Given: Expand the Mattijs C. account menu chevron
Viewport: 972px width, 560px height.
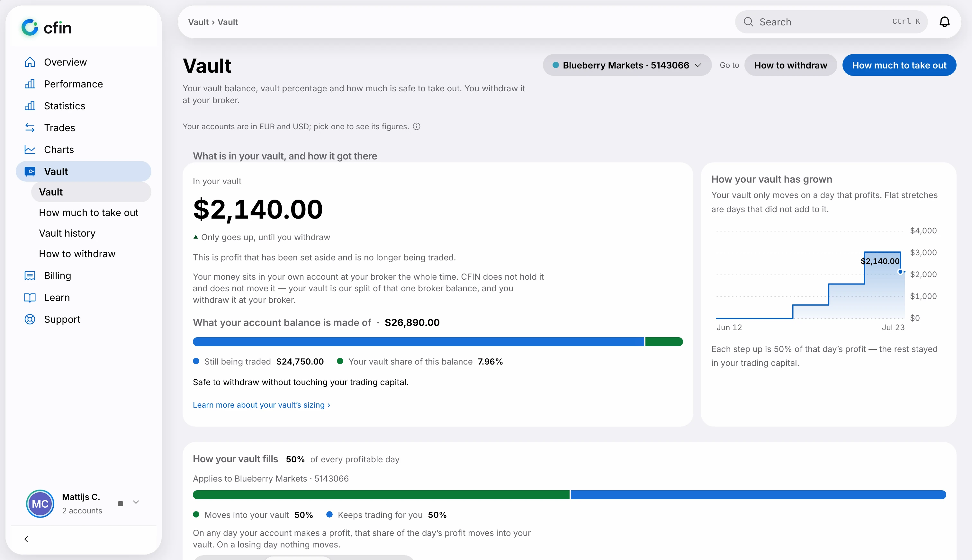Looking at the screenshot, I should point(136,502).
